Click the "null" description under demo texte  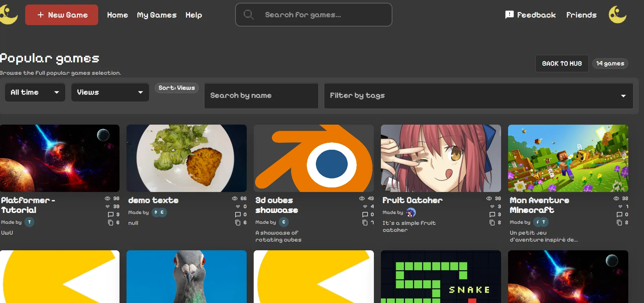click(133, 223)
